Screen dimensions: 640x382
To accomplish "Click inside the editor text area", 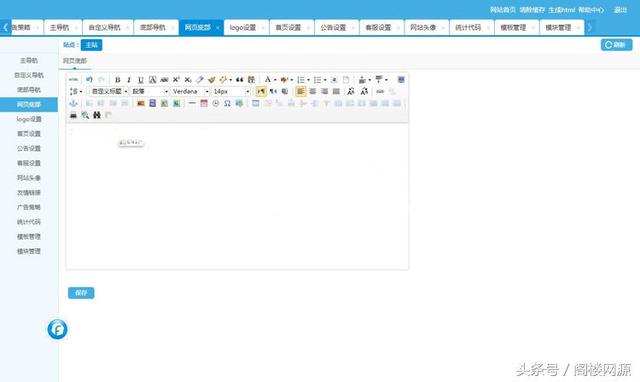I will 237,196.
